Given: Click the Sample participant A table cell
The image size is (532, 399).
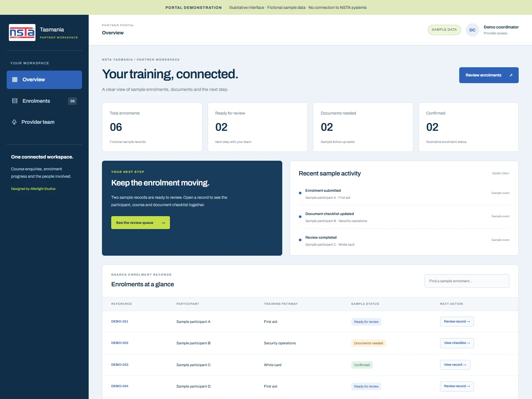Looking at the screenshot, I should pyautogui.click(x=193, y=322).
